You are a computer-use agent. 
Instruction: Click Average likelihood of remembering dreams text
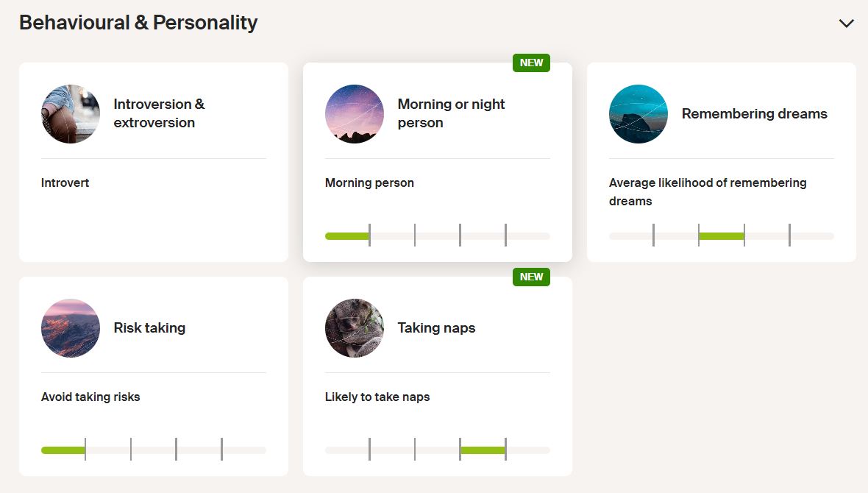point(708,191)
